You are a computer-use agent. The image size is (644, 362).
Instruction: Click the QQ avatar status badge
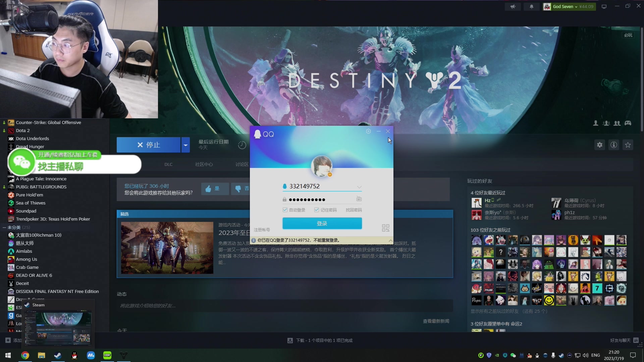click(330, 175)
